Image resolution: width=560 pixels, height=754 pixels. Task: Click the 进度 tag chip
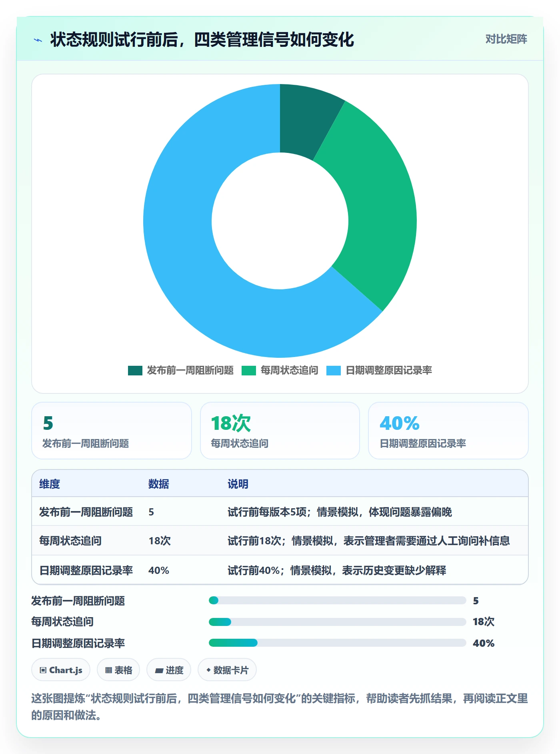tap(169, 670)
